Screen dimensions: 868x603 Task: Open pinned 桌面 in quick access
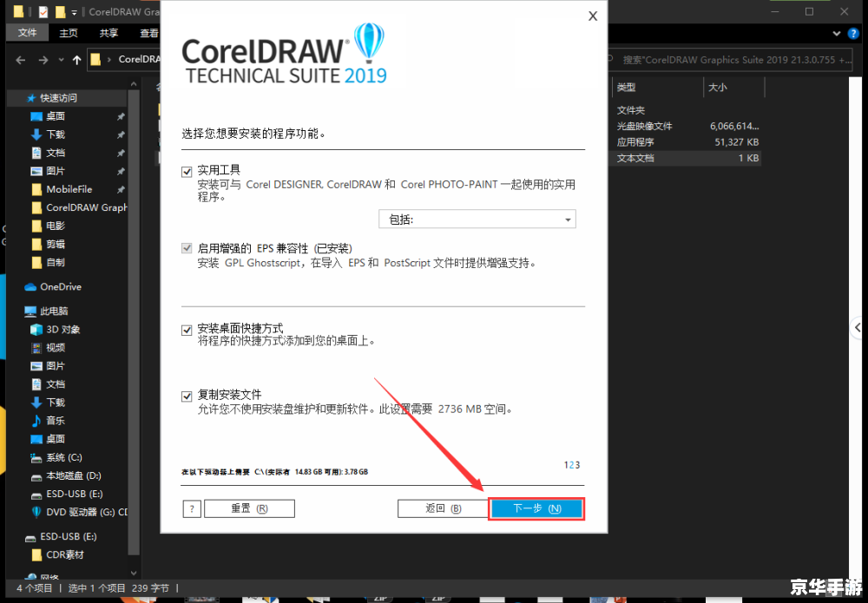tap(56, 116)
